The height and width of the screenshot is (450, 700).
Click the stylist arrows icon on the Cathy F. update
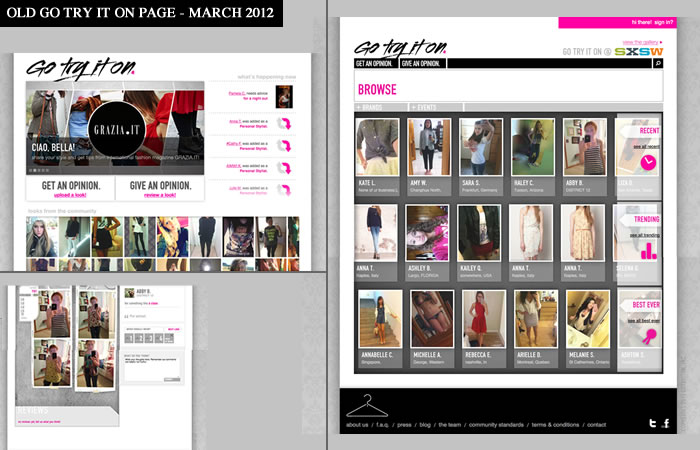tap(284, 146)
